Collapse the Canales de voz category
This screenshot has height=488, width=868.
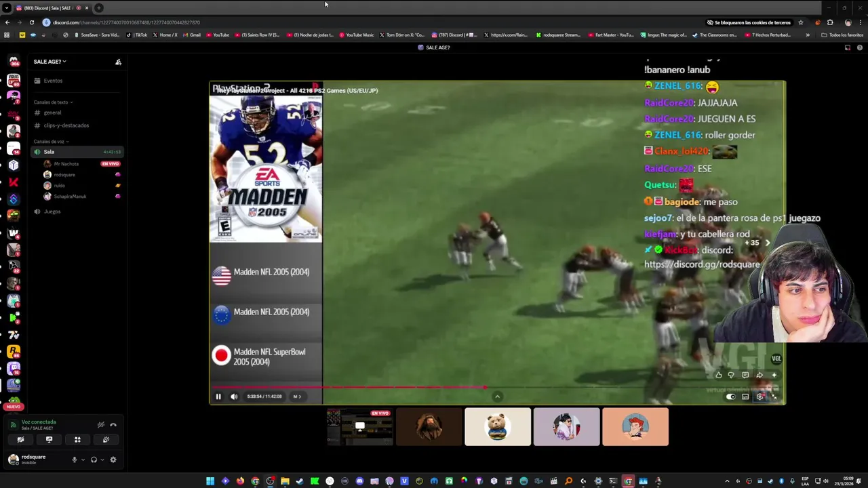(51, 142)
